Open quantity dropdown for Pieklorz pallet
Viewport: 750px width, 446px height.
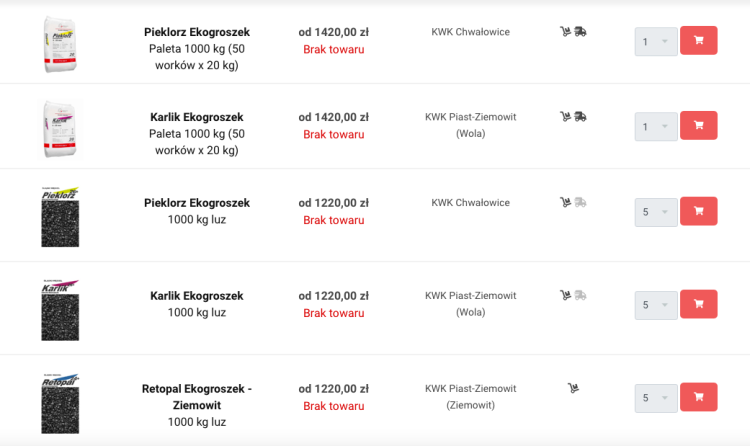click(656, 42)
